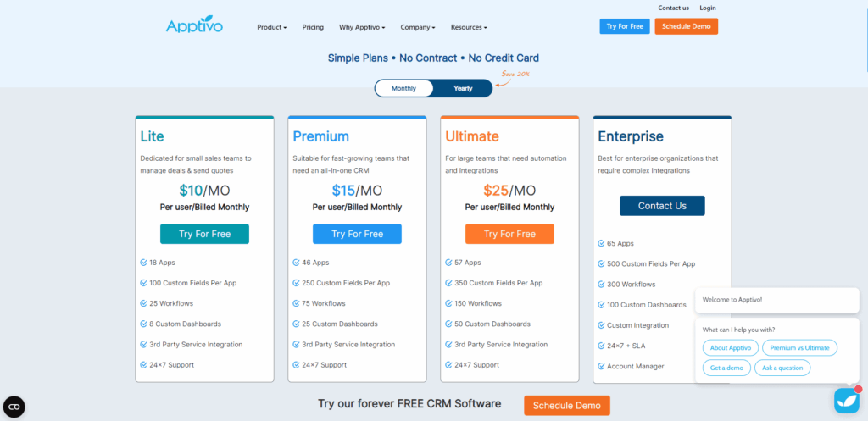Click Schedule Demo beside forever FREE CRM
Screen dimensions: 868x421
[x=567, y=406]
